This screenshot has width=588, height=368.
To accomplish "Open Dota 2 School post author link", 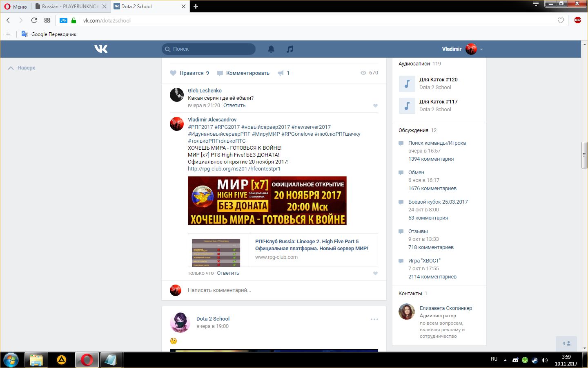I will [213, 319].
